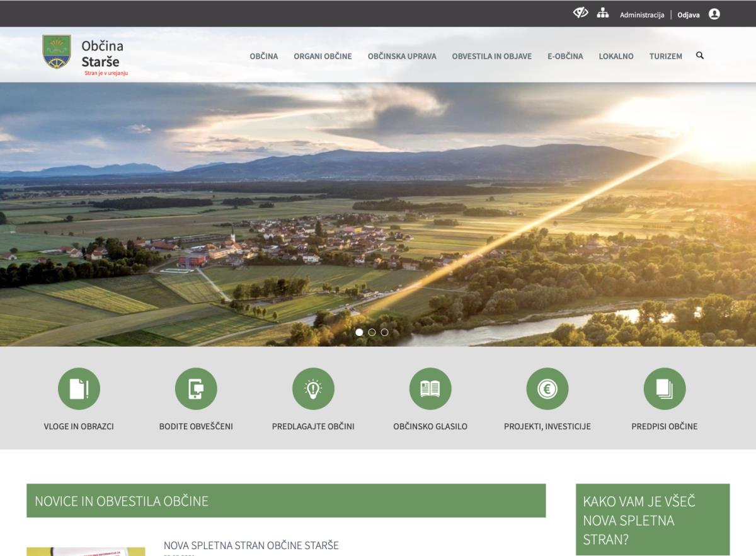Open the E-OBČINA menu
756x556 pixels.
tap(565, 56)
